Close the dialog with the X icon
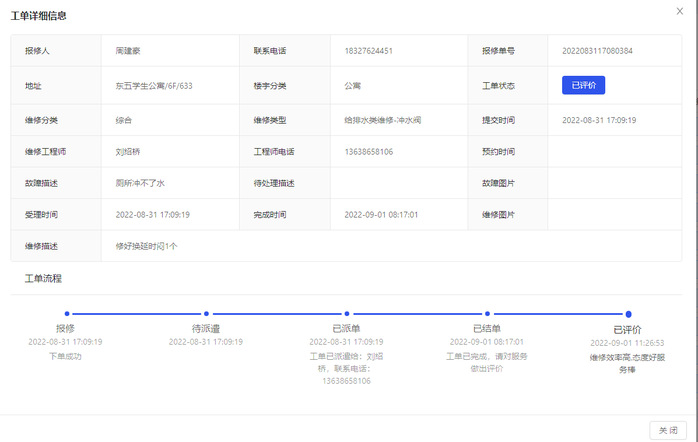 tap(682, 12)
